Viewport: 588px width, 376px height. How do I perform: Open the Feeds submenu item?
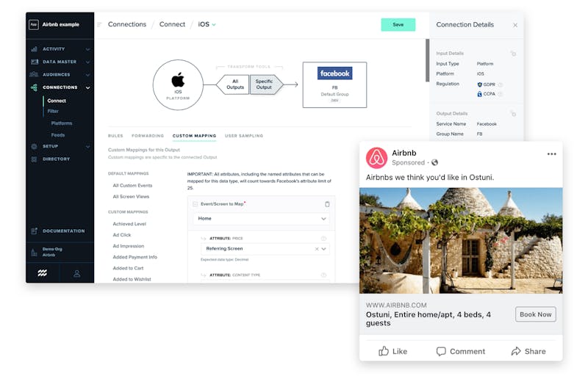[58, 135]
